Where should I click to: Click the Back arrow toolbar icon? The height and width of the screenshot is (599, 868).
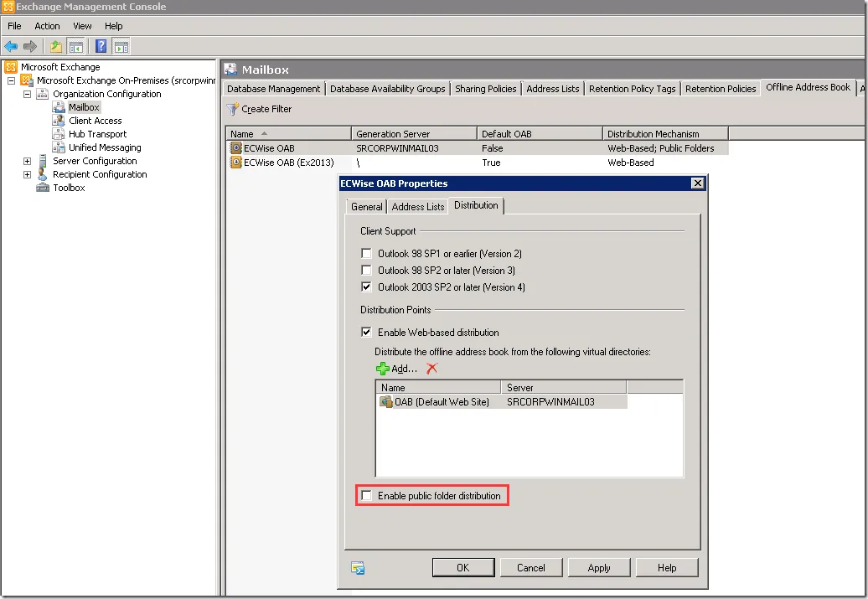(11, 47)
